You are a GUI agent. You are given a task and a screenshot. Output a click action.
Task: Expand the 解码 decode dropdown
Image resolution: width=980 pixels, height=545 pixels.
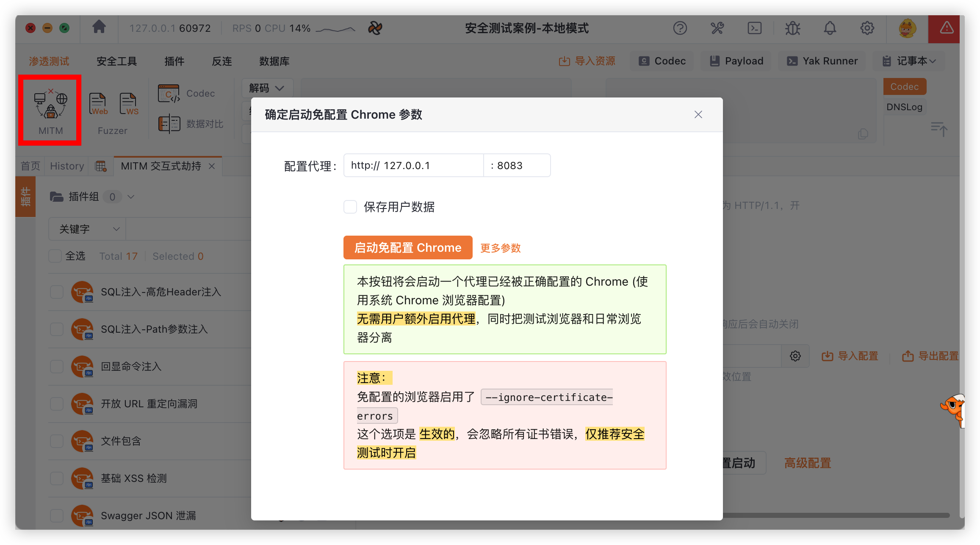pyautogui.click(x=267, y=88)
